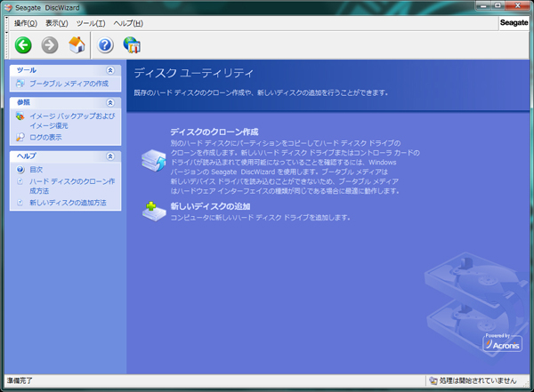
Task: Click the 新しいディスクの追加 green plus disk icon
Action: click(x=154, y=212)
